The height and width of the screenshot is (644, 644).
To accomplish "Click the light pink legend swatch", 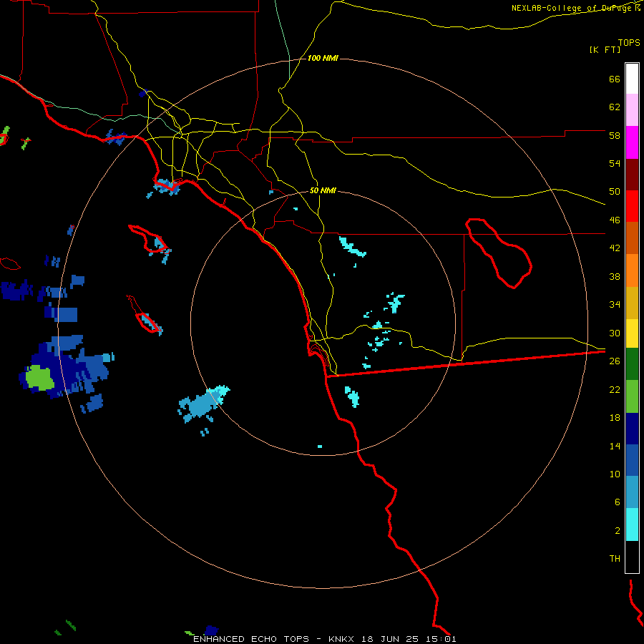I will 632,109.
